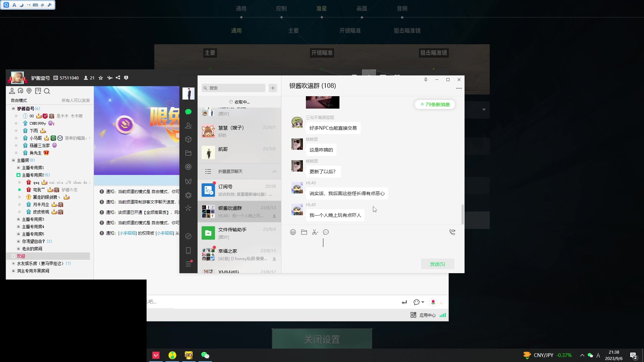Expand 水友娱乐房 room group
Viewport: 644px width, 362px height.
pyautogui.click(x=13, y=263)
